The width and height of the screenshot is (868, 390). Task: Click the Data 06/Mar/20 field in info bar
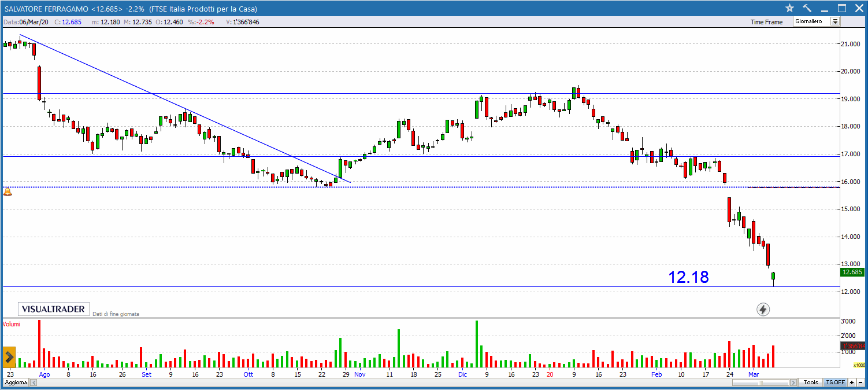tap(26, 22)
